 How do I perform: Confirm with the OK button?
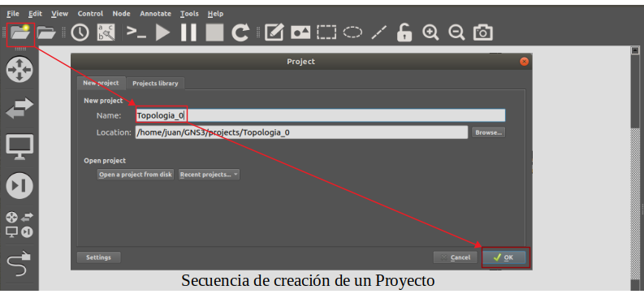(504, 257)
